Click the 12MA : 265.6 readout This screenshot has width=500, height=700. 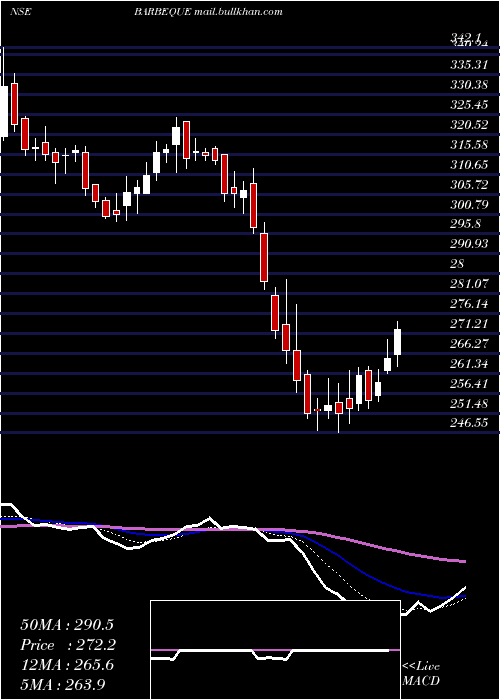67,665
